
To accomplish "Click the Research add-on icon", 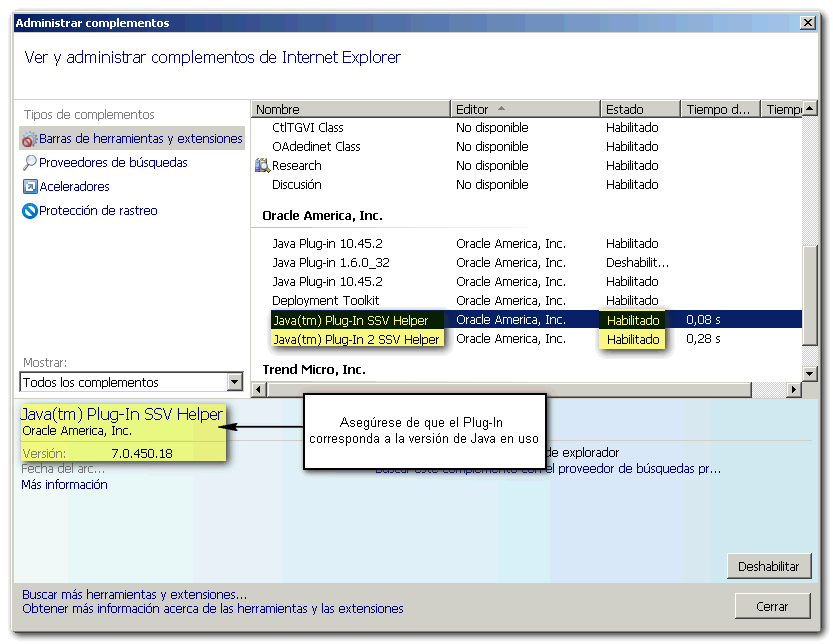I will pos(262,166).
